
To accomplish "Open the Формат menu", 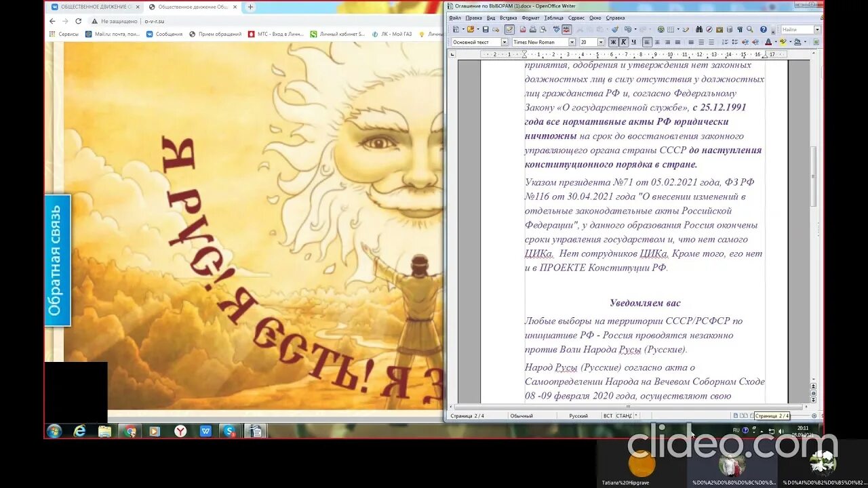I will click(x=531, y=18).
